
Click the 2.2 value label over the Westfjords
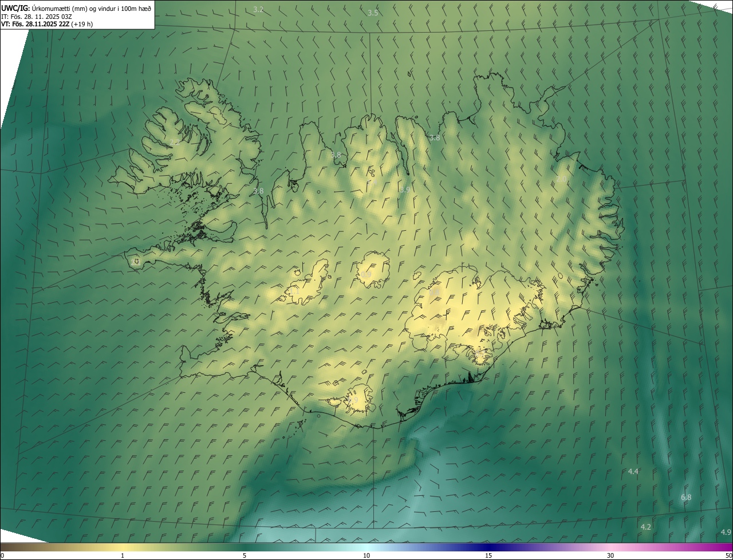pos(175,142)
